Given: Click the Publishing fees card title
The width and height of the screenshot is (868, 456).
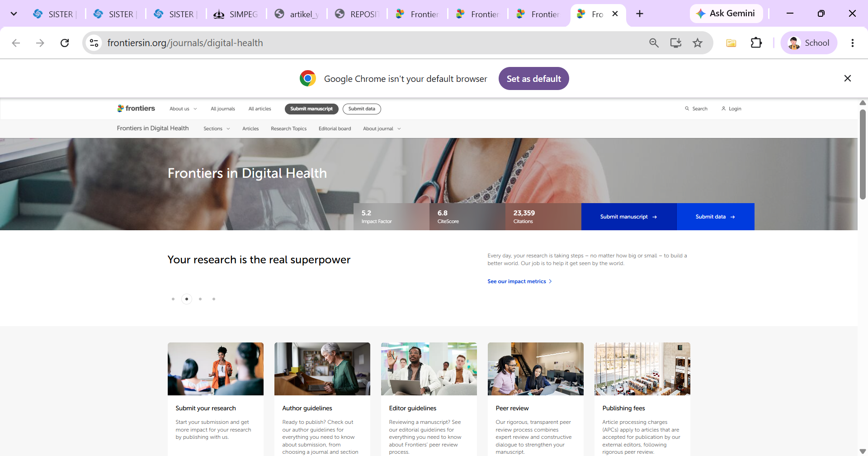Looking at the screenshot, I should tap(624, 408).
